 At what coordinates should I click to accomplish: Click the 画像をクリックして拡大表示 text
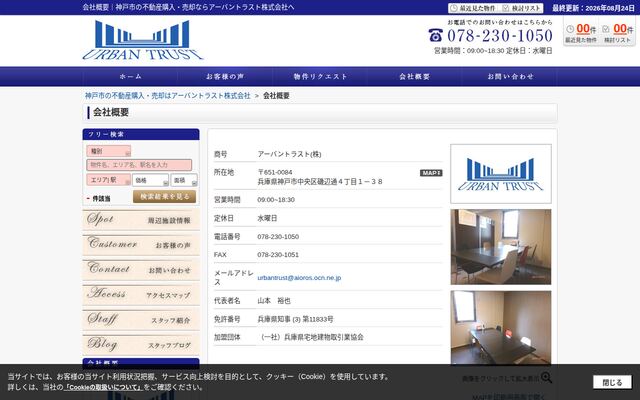501,379
